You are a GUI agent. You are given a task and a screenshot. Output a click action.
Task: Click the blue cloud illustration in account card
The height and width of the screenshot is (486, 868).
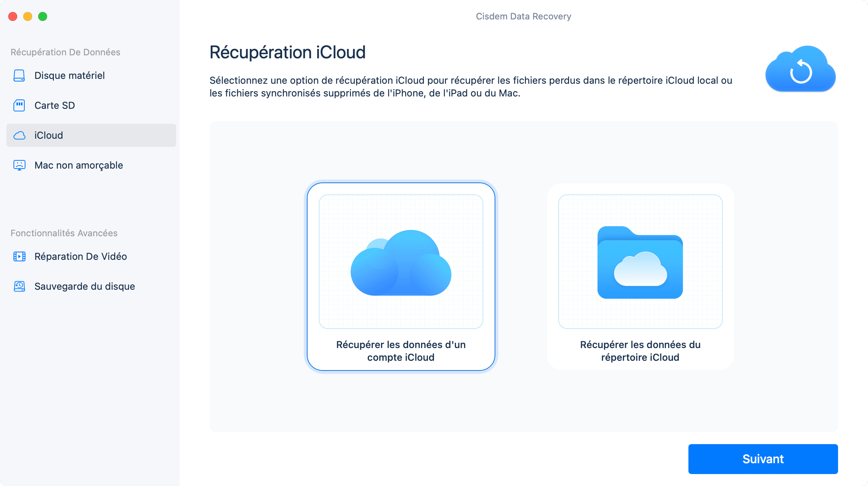pyautogui.click(x=401, y=262)
